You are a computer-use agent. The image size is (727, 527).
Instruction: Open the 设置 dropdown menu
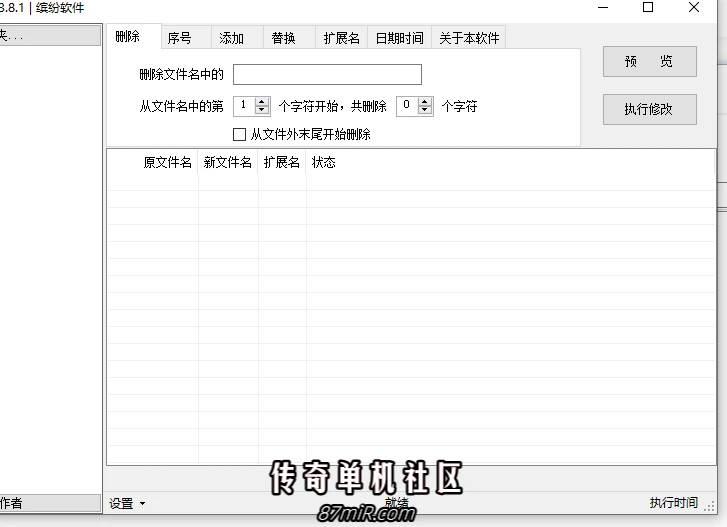(127, 503)
